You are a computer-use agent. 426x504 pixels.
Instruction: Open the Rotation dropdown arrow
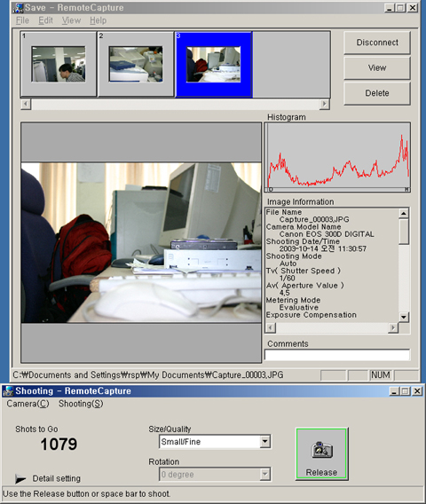[x=264, y=474]
